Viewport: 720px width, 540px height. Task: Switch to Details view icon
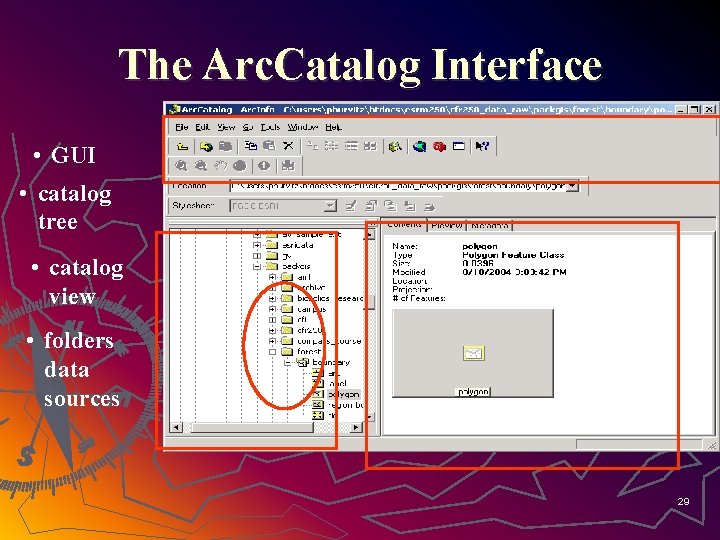(351, 146)
